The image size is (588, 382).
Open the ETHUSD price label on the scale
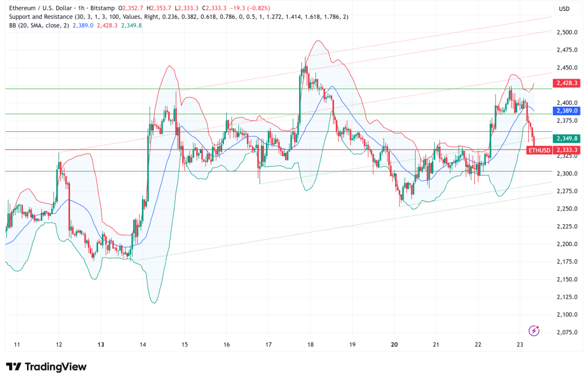pyautogui.click(x=540, y=149)
